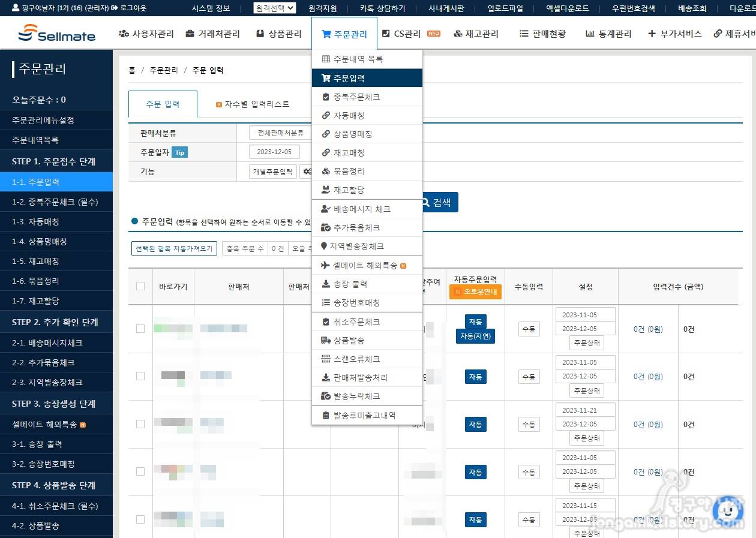
Task: Check the first order row checkbox
Action: pos(140,329)
